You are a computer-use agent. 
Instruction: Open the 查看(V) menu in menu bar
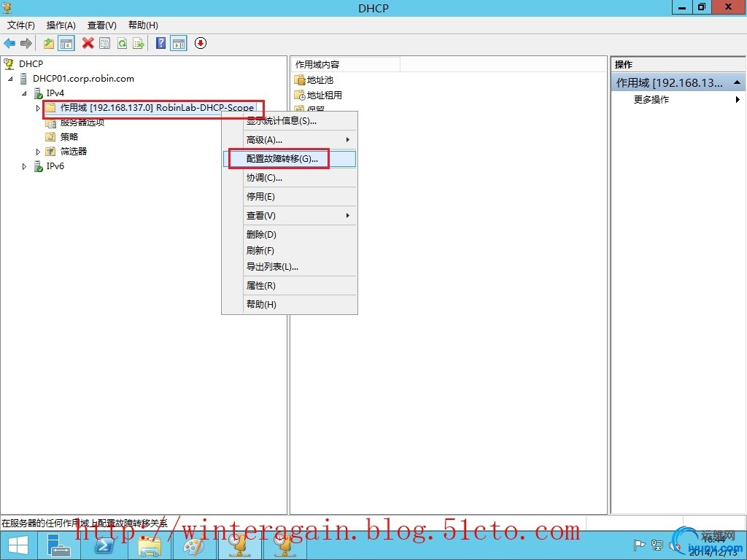tap(102, 26)
